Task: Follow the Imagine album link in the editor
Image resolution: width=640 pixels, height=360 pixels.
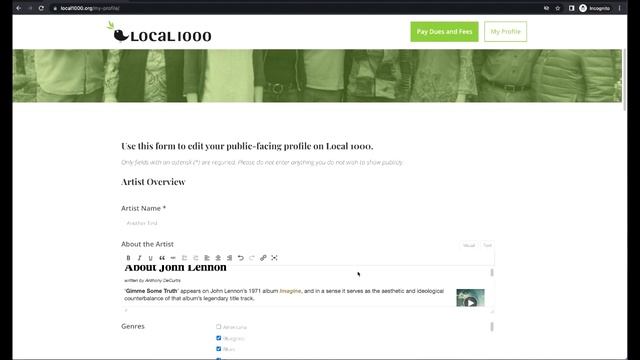Action: 290,291
